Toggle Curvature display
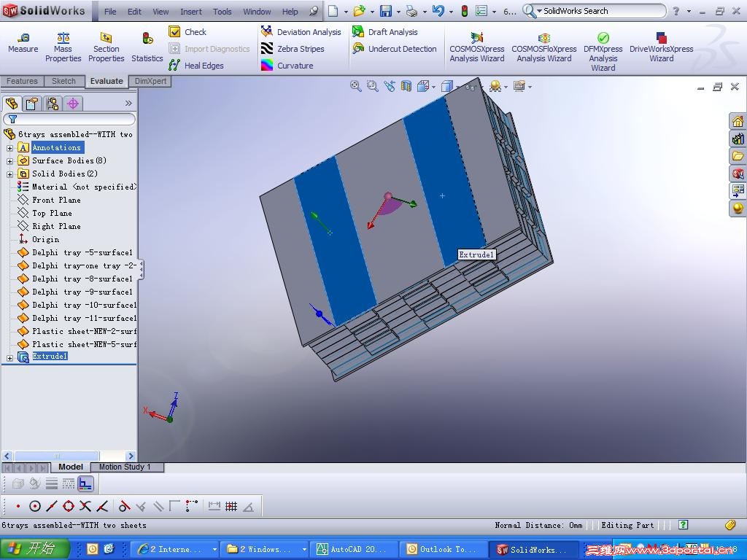This screenshot has width=747, height=560. [287, 65]
